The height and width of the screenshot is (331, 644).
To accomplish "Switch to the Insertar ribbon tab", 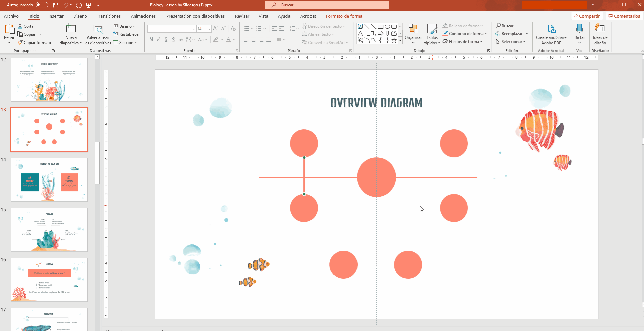I will pos(56,16).
